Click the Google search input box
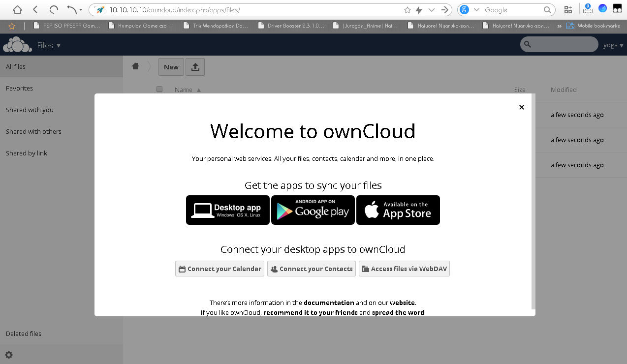Viewport: 627px width, 364px height. [512, 10]
